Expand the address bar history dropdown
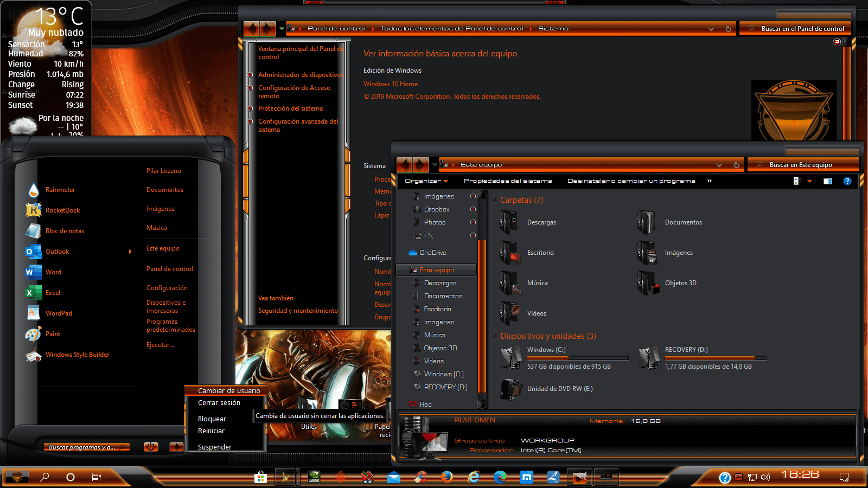868x488 pixels. pos(719,164)
